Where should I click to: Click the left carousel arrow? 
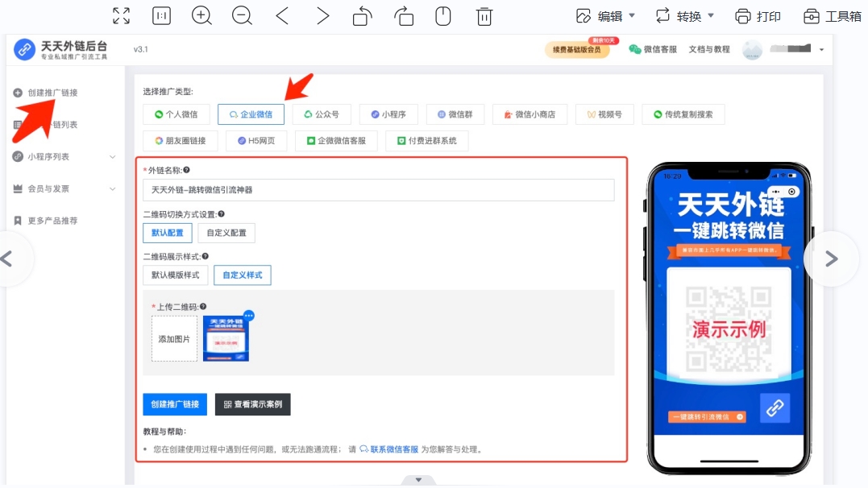(8, 259)
